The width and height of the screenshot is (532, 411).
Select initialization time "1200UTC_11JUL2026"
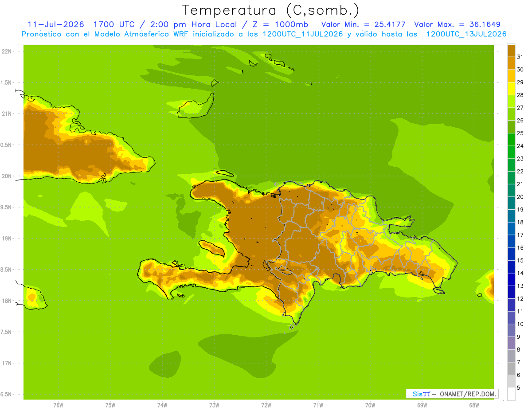[x=302, y=34]
